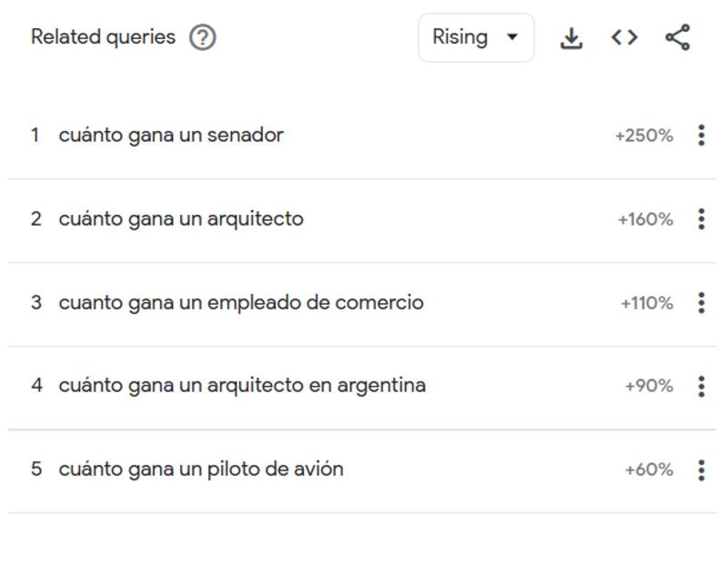Open help for Related queries
This screenshot has width=728, height=576.
(202, 37)
